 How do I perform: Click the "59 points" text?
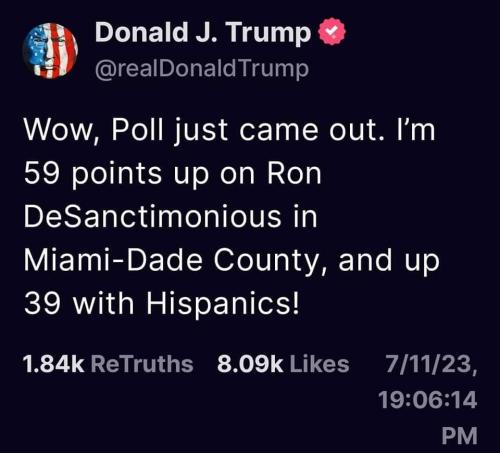coord(93,174)
